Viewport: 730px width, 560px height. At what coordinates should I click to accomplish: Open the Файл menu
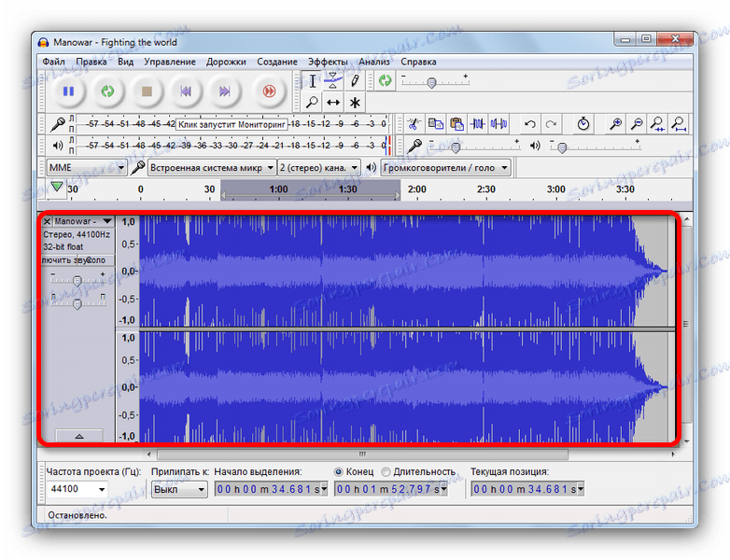53,62
